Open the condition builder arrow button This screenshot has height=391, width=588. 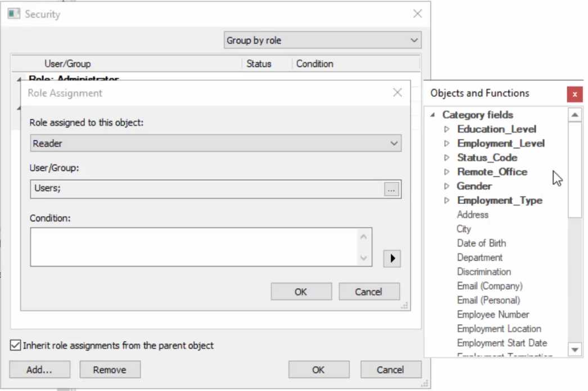coord(392,258)
